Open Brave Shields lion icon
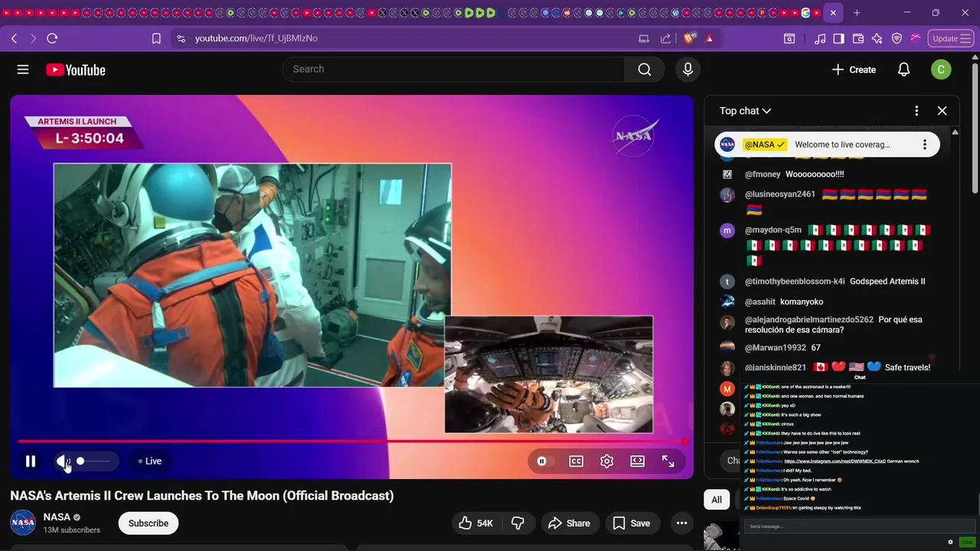 (x=689, y=38)
